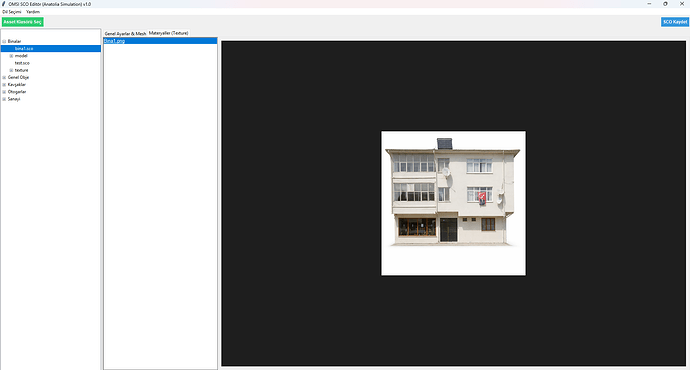The height and width of the screenshot is (370, 690).
Task: Select test.sco in the tree
Action: 22,63
